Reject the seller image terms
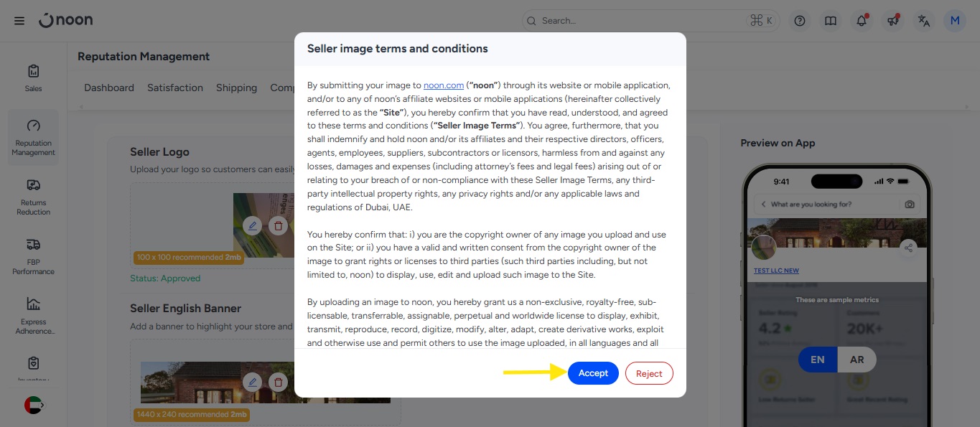The height and width of the screenshot is (427, 980). click(649, 373)
